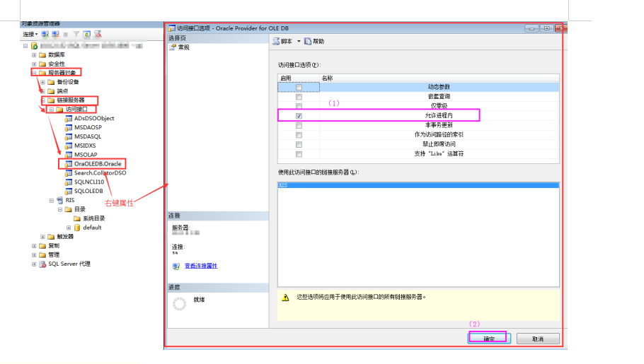
Task: Click the default catalog database icon
Action: coord(77,228)
